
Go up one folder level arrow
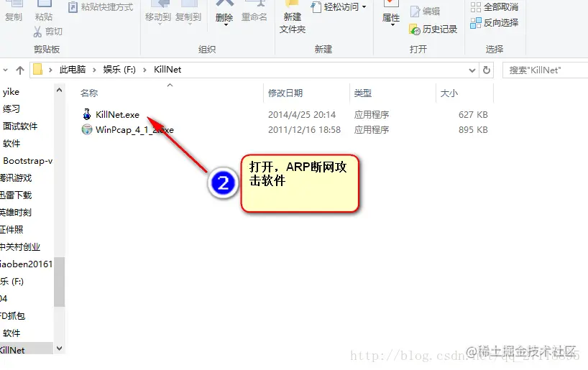point(20,70)
